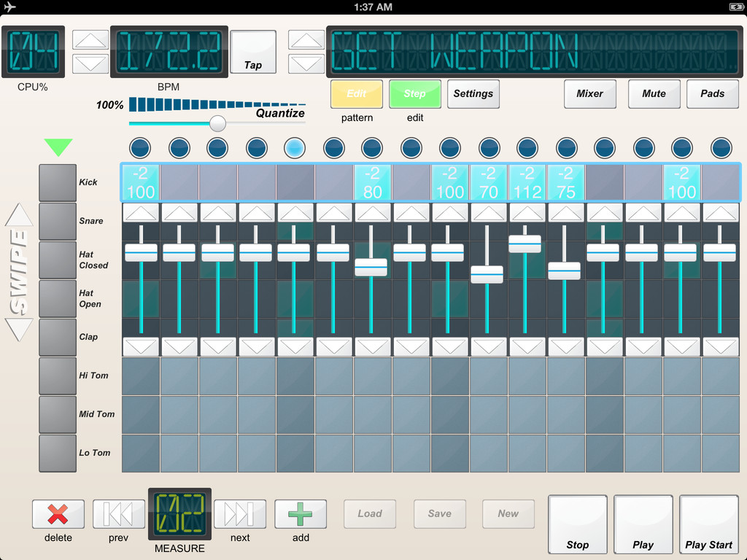Click the CPU% display
Image resolution: width=747 pixels, height=560 pixels.
(34, 52)
